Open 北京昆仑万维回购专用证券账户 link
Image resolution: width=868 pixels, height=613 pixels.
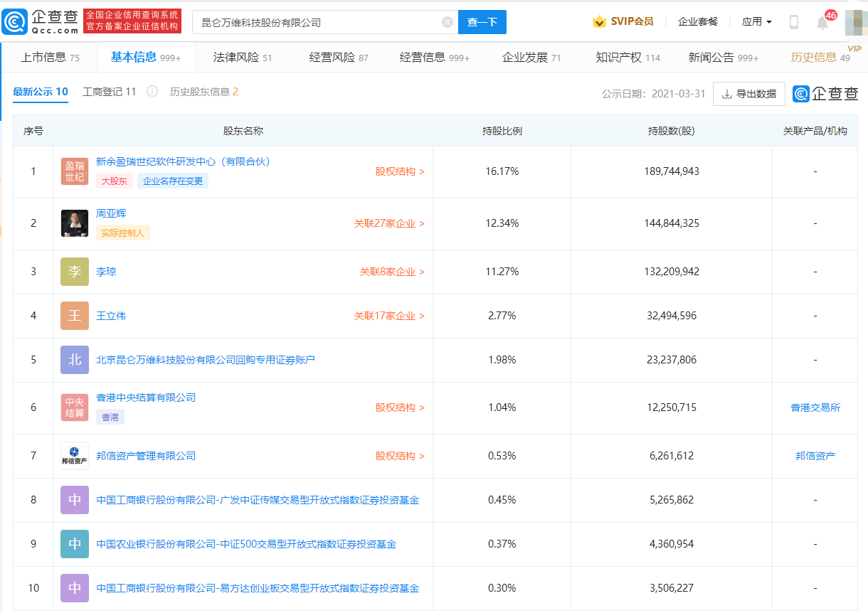(206, 360)
